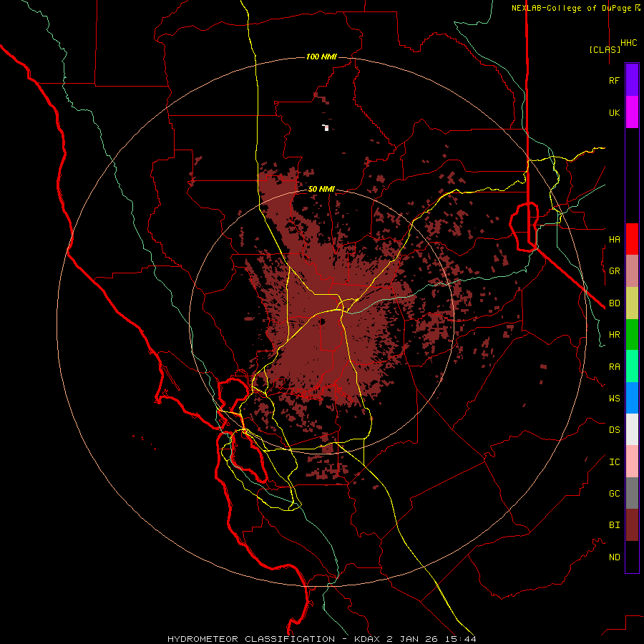
Task: Select the IC light pink legend swatch
Action: [x=632, y=462]
